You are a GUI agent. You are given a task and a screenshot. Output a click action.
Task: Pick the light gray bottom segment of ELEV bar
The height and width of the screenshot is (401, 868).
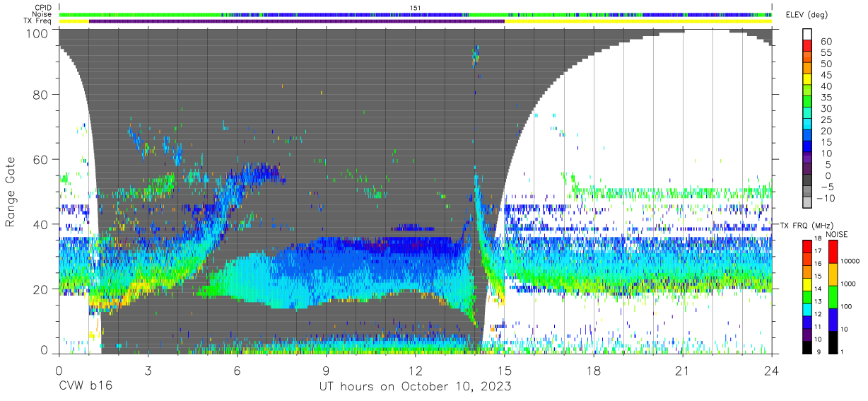[807, 204]
